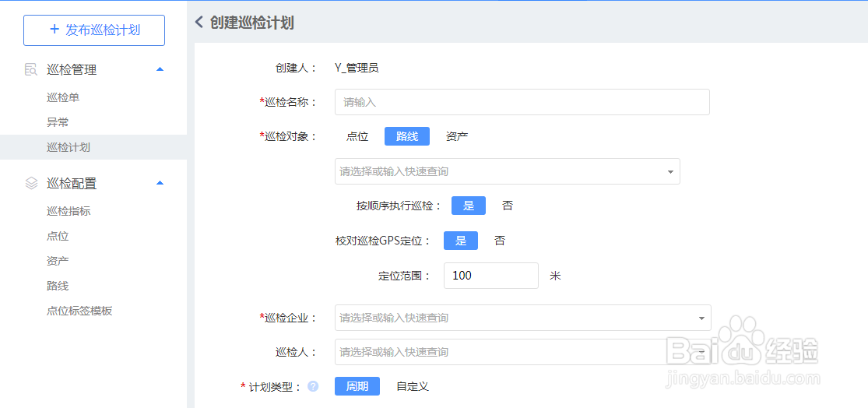Open 巡检单 in the sidebar
The height and width of the screenshot is (408, 868).
point(63,97)
